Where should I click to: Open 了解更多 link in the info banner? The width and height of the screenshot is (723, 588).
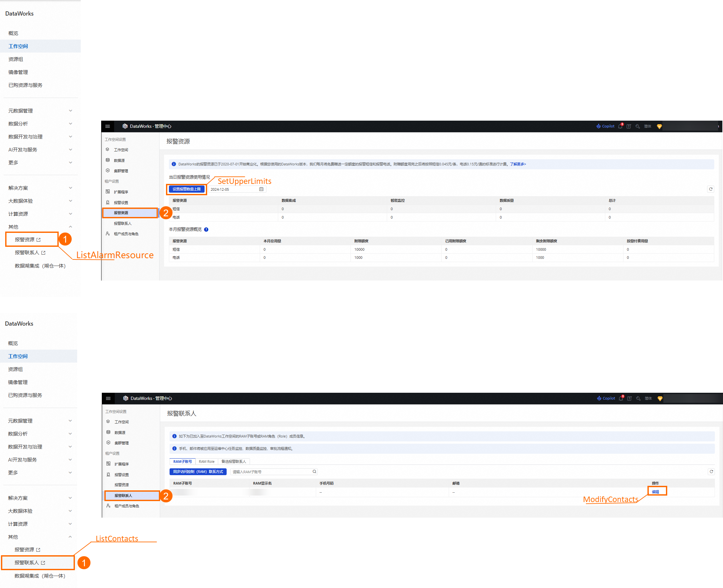(518, 164)
